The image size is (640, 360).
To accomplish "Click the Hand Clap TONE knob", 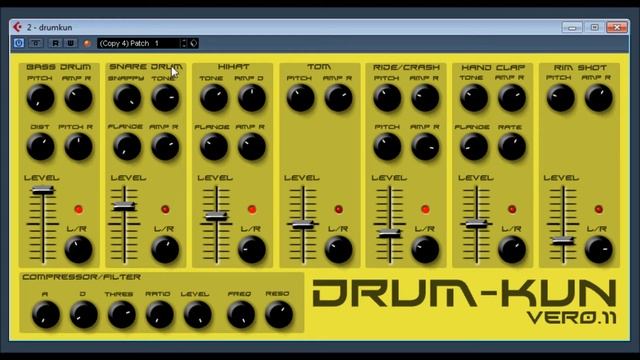I will pos(474,98).
